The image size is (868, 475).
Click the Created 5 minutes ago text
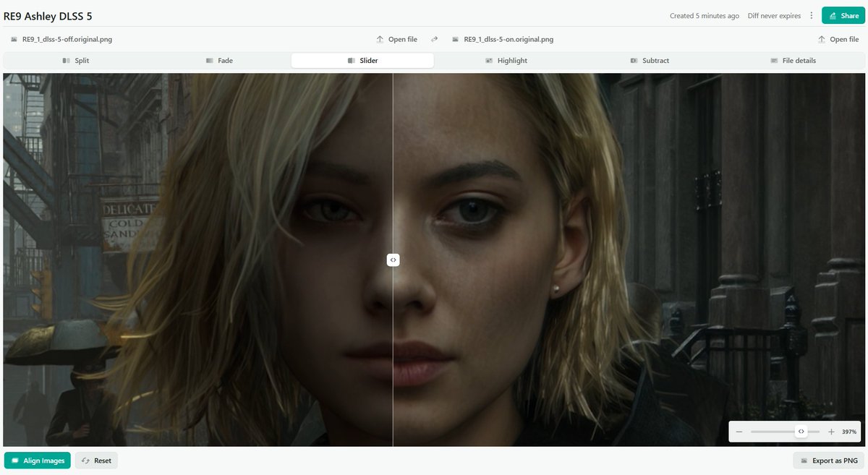pos(705,16)
